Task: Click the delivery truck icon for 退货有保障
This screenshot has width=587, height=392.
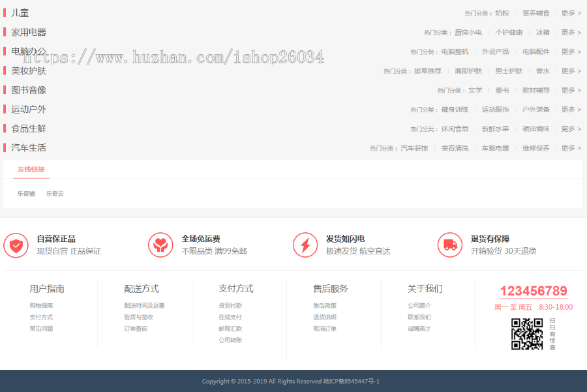Action: click(x=450, y=245)
